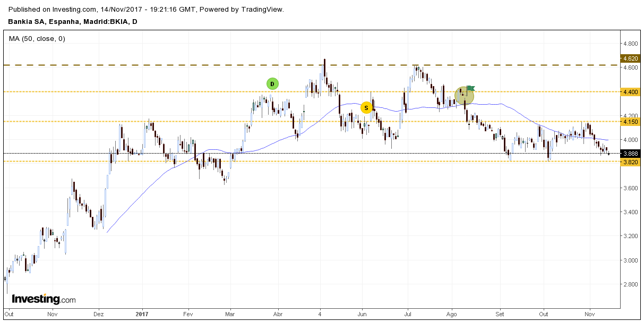Click the Fev label on time axis

point(188,314)
